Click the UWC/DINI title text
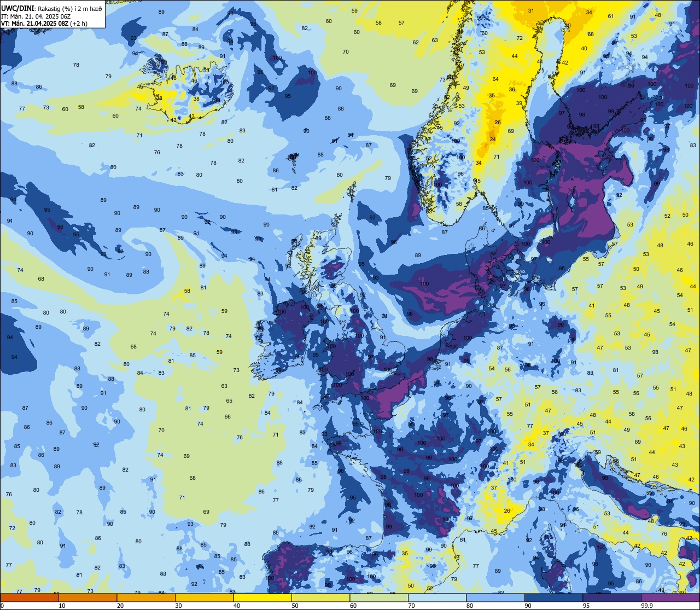 (18, 8)
